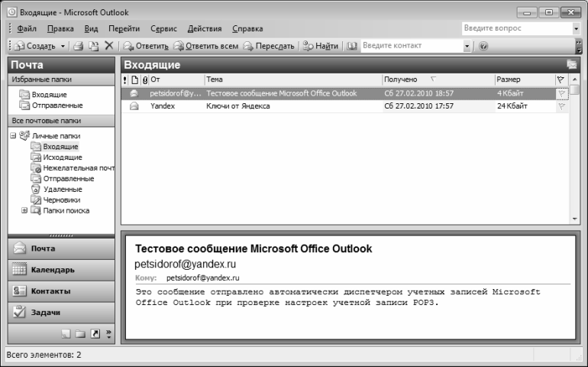Image resolution: width=588 pixels, height=367 pixels.
Task: Open the Сервис menu
Action: point(163,28)
